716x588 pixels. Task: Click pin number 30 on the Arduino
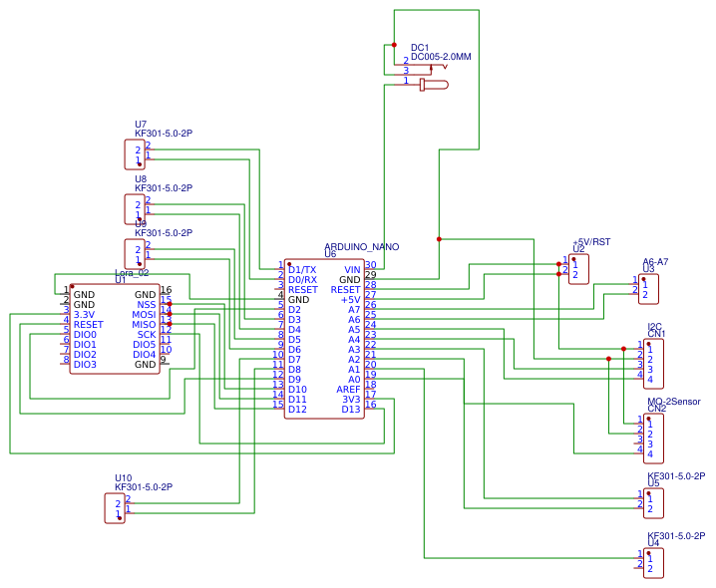(x=371, y=265)
